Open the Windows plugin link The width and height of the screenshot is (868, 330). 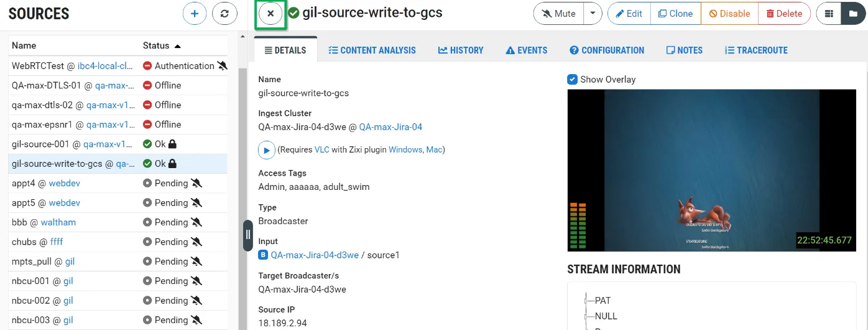405,149
